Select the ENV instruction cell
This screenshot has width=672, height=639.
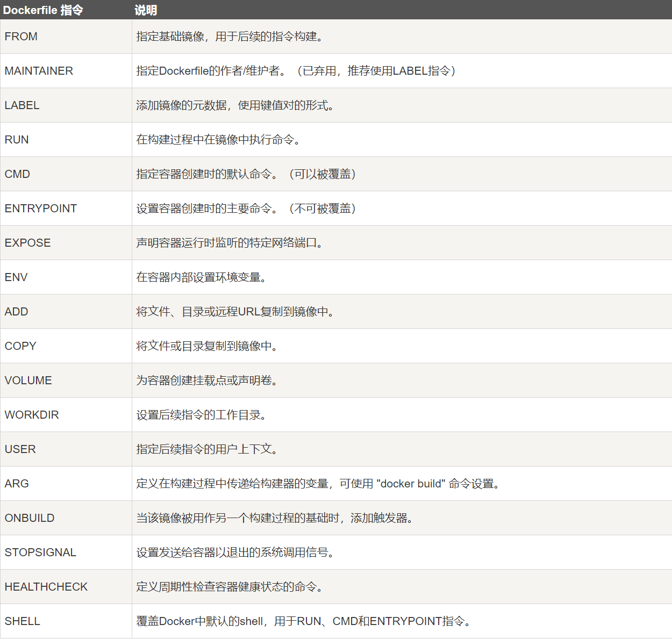point(16,277)
